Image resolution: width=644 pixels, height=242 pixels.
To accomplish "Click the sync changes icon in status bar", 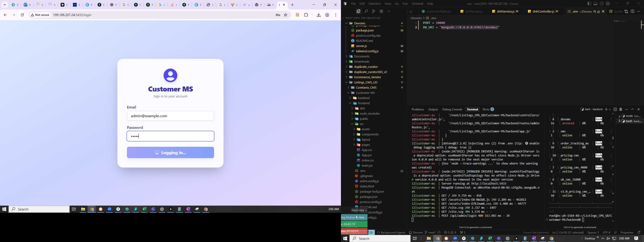I will pos(439,233).
